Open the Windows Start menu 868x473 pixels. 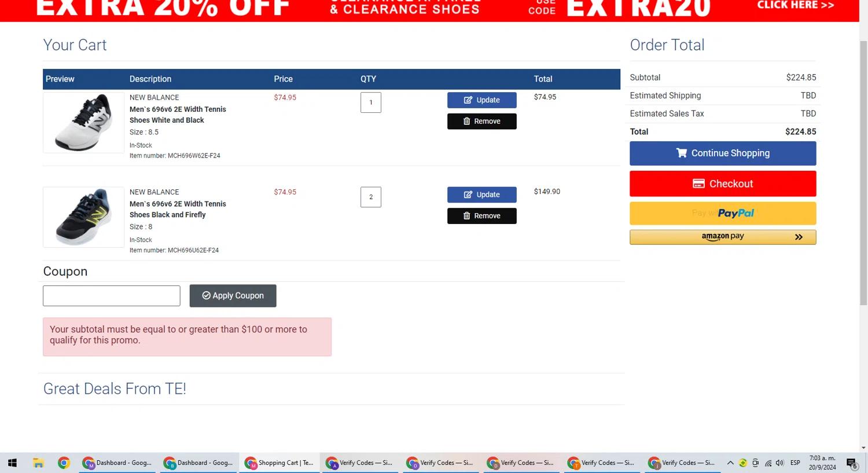(x=12, y=463)
